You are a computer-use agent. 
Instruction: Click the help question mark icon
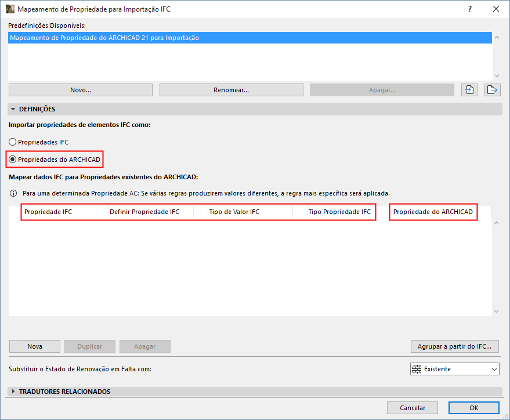point(469,9)
